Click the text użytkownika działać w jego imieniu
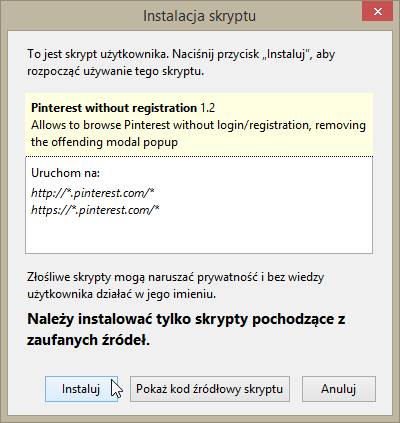The image size is (400, 423). pyautogui.click(x=121, y=294)
